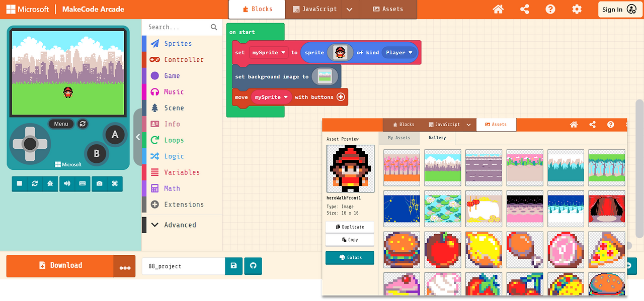
Task: Switch to the JavaScript tab
Action: tap(314, 9)
